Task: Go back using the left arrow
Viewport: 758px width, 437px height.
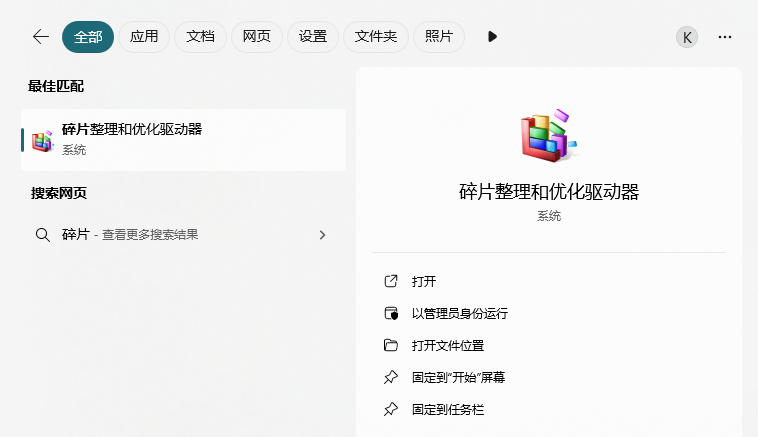Action: coord(41,37)
